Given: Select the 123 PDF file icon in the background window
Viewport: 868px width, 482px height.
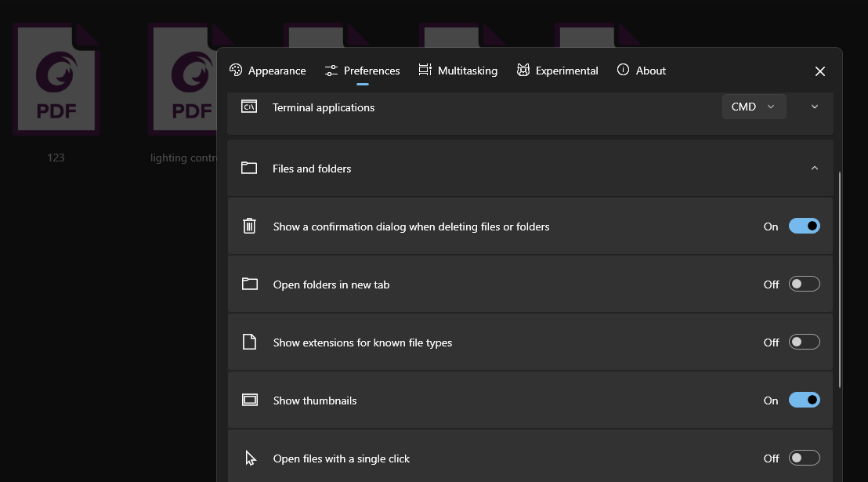Looking at the screenshot, I should tap(56, 79).
